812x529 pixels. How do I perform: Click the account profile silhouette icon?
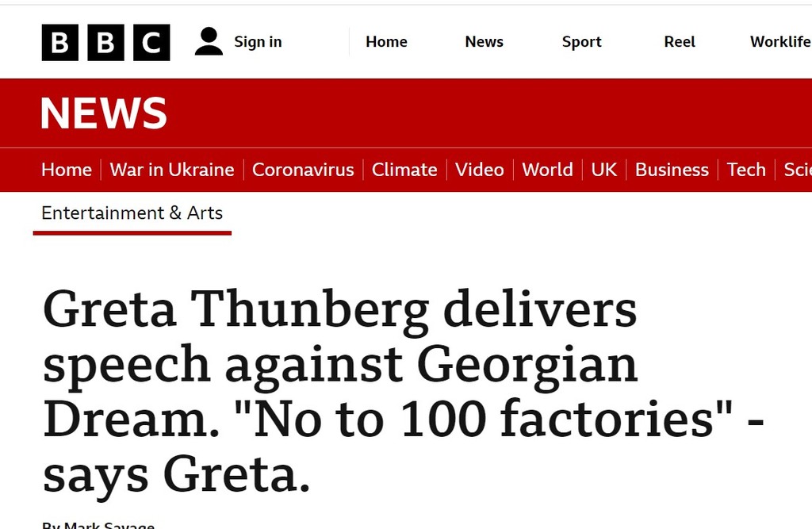(209, 41)
